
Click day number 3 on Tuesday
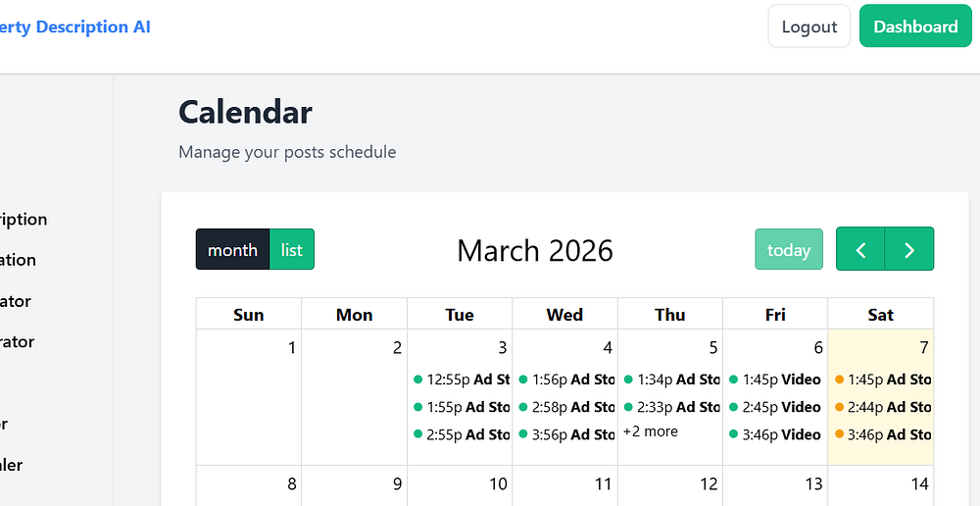[503, 348]
